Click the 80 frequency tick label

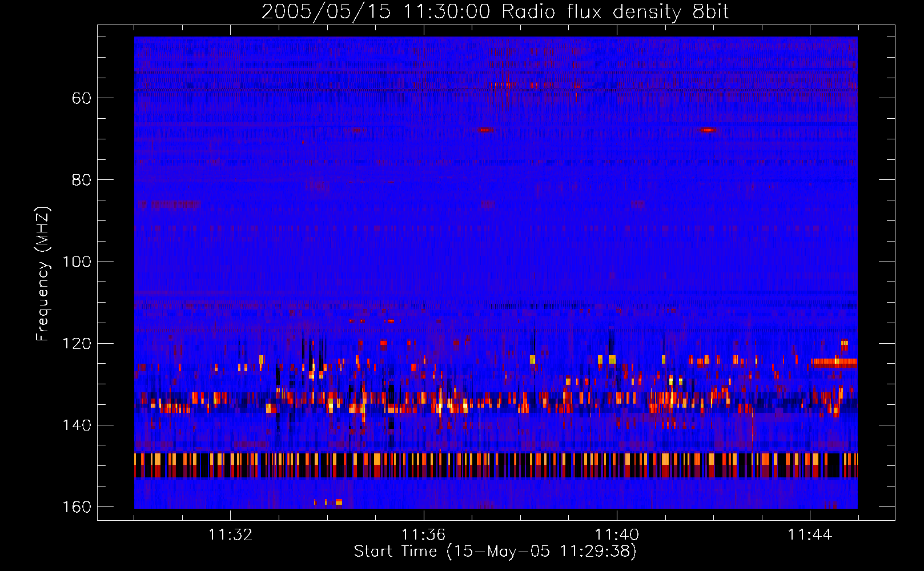click(82, 180)
